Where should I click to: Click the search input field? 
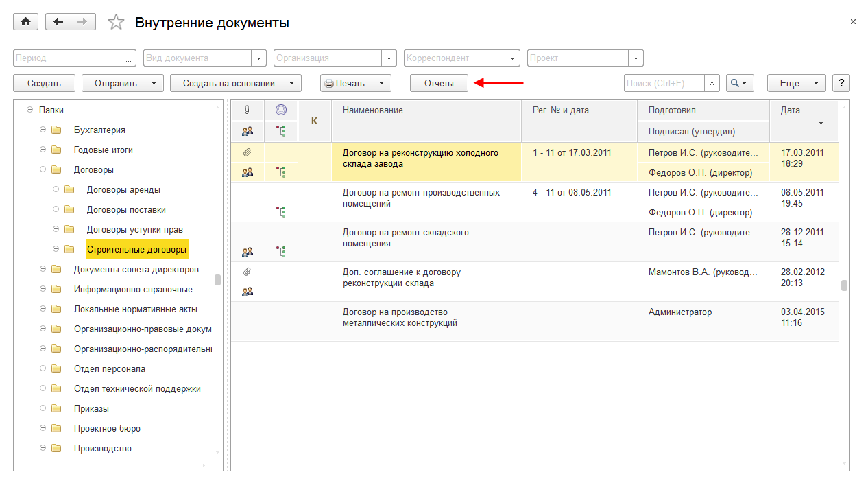pos(664,83)
